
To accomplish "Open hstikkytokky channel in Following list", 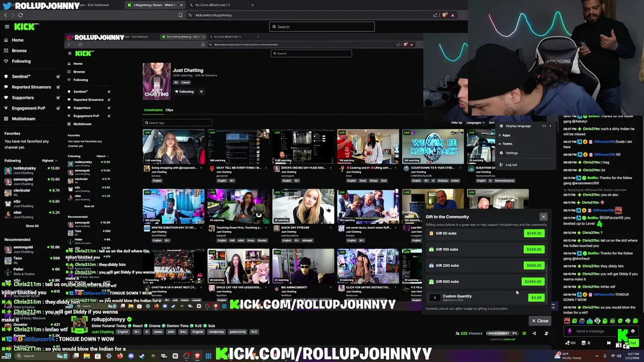I will (x=31, y=170).
